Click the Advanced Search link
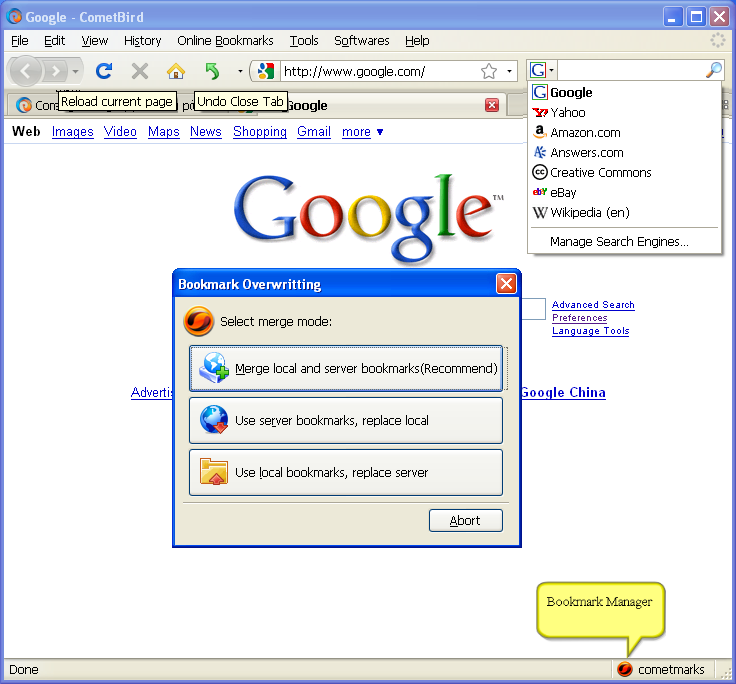Image resolution: width=736 pixels, height=684 pixels. point(593,305)
